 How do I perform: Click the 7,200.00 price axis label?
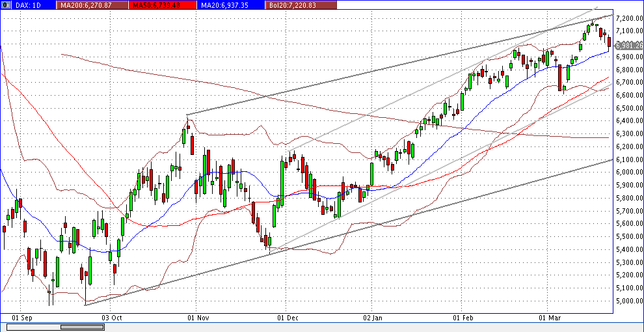(629, 18)
